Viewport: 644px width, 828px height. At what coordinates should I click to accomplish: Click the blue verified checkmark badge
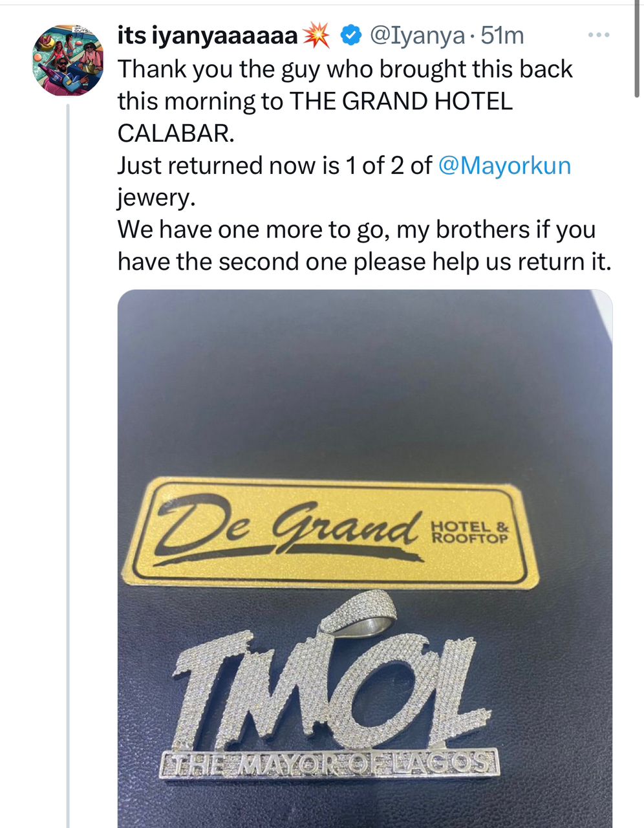pos(351,36)
